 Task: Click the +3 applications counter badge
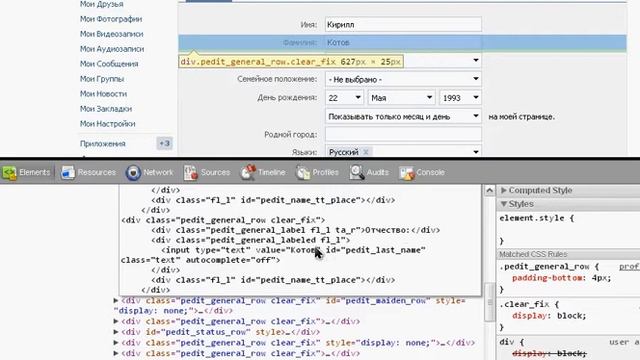(x=164, y=144)
